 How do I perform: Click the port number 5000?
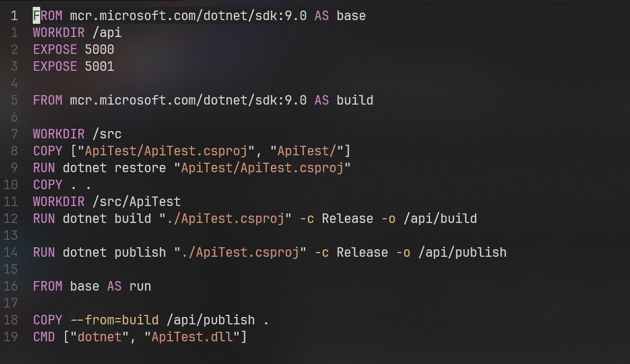[99, 50]
